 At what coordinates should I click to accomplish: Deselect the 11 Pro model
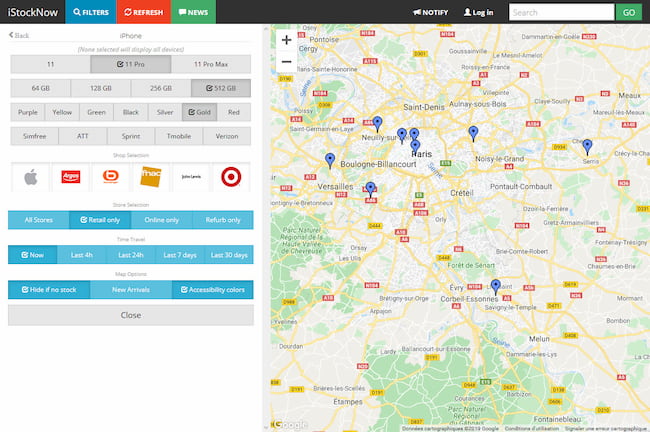(131, 64)
